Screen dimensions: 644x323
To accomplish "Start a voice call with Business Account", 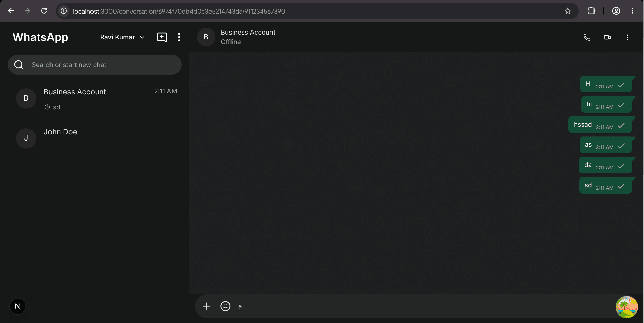I will pyautogui.click(x=587, y=37).
